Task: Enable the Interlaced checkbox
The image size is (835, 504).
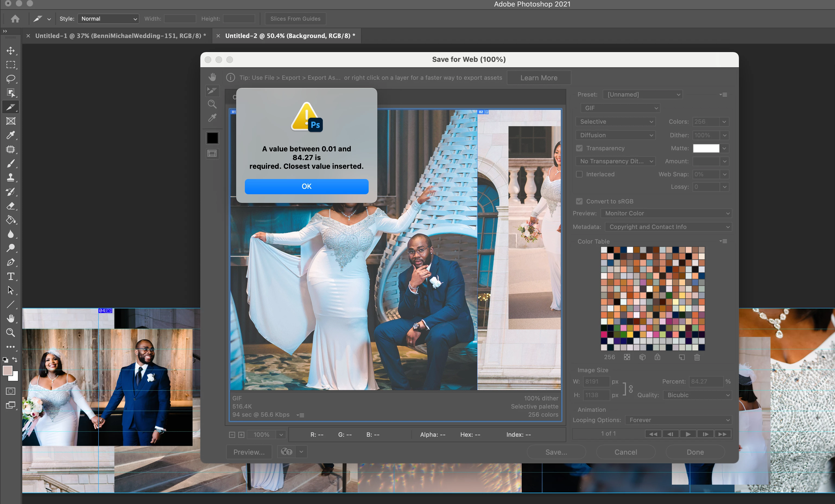Action: tap(580, 174)
